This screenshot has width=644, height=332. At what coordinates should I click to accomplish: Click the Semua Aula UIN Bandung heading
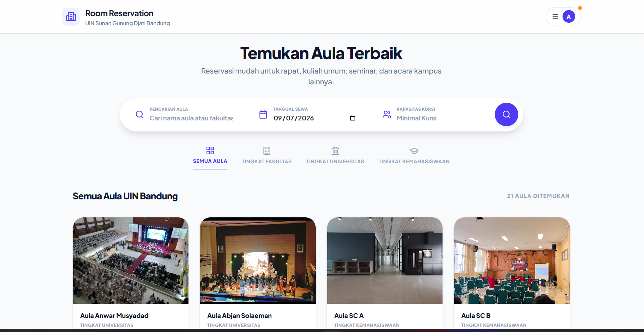[125, 196]
